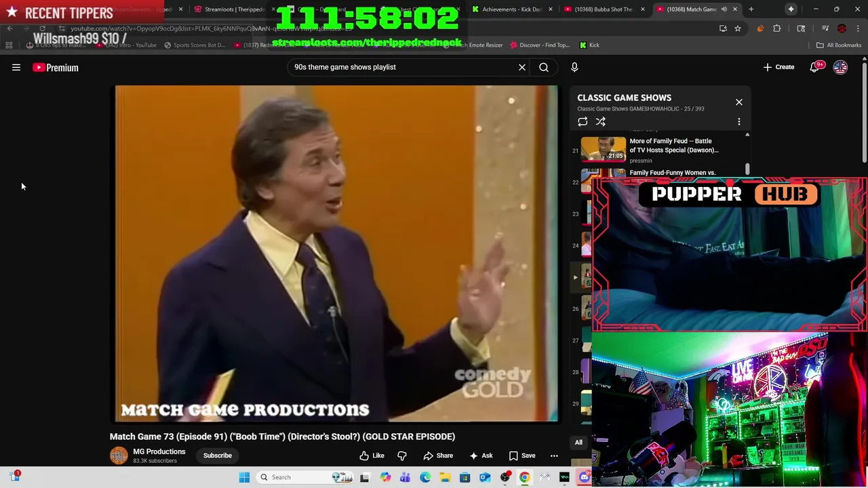Open more actions under the video
This screenshot has width=868, height=488.
click(x=554, y=455)
